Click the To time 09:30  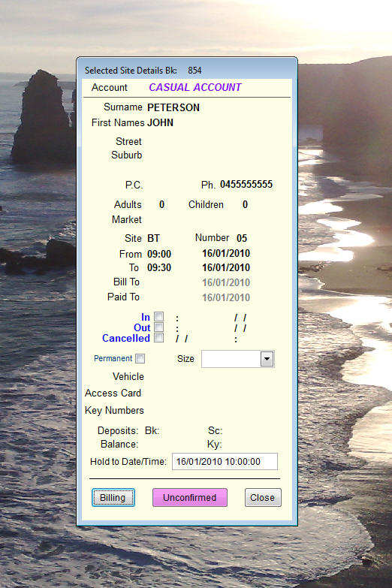tap(159, 267)
